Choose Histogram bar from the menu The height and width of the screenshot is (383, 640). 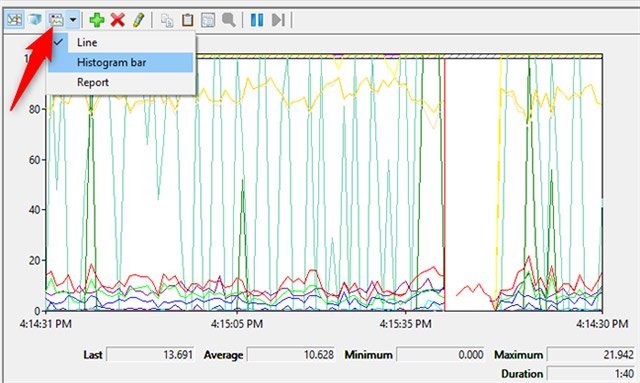pyautogui.click(x=121, y=62)
